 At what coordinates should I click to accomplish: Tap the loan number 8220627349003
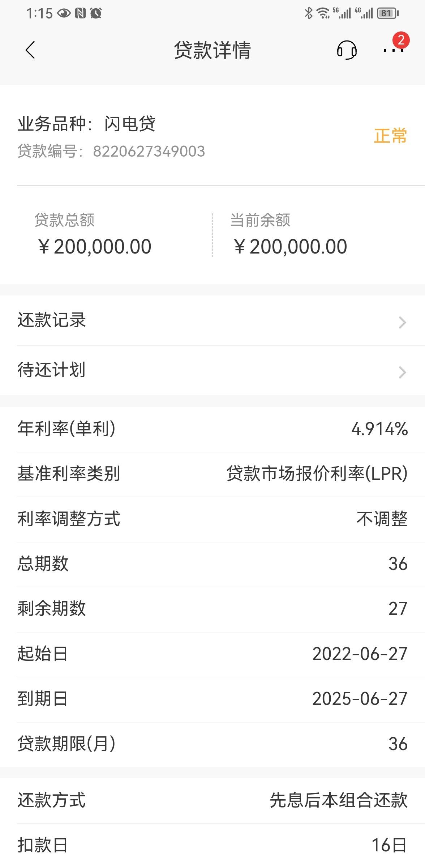tap(149, 151)
